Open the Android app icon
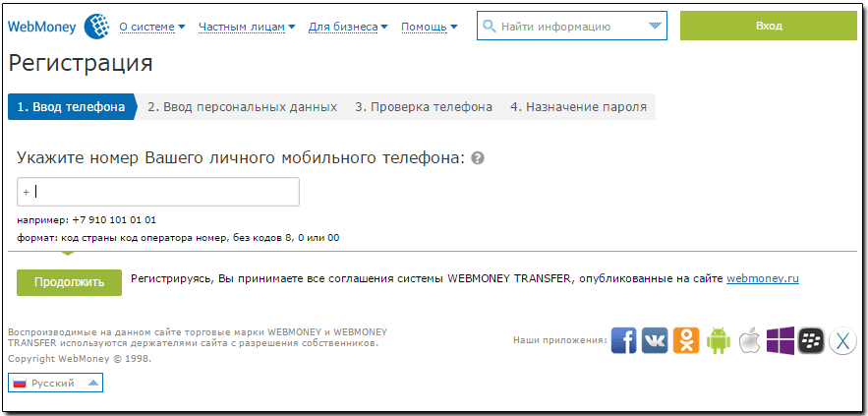 click(718, 340)
